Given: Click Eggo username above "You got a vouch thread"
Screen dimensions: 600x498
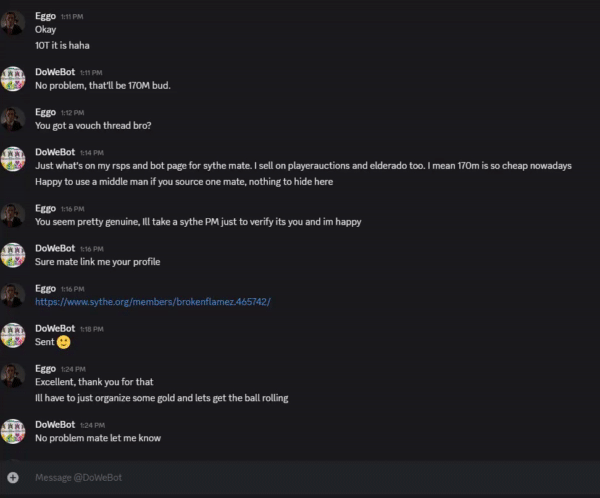Looking at the screenshot, I should click(45, 112).
